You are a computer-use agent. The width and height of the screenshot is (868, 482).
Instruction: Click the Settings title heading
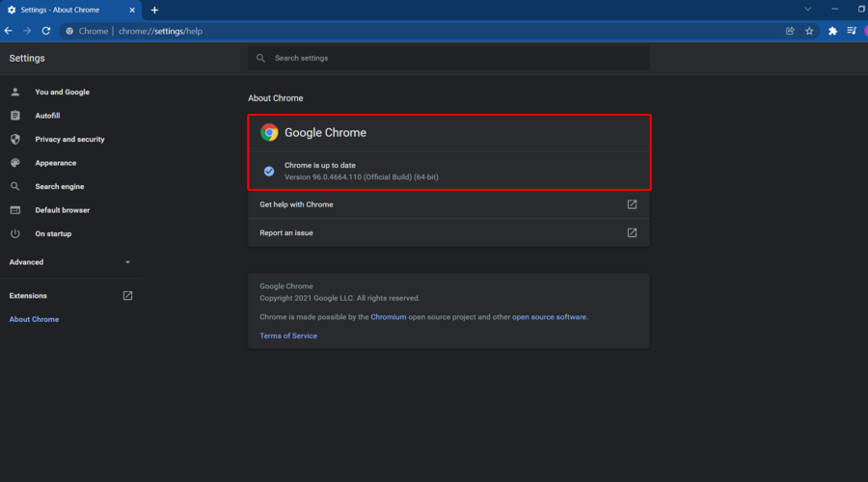tap(27, 58)
